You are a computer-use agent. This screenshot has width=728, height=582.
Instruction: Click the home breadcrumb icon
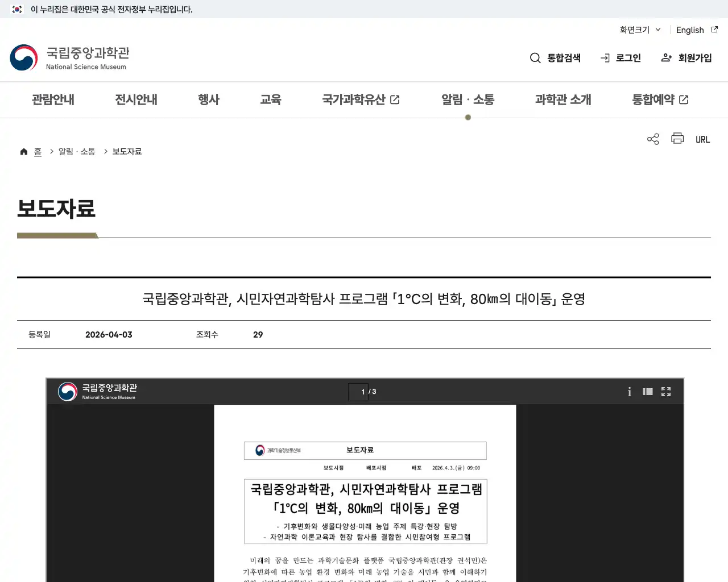[24, 151]
